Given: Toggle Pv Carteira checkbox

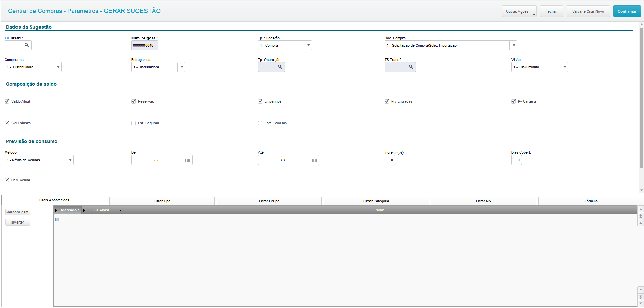Looking at the screenshot, I should [x=514, y=101].
